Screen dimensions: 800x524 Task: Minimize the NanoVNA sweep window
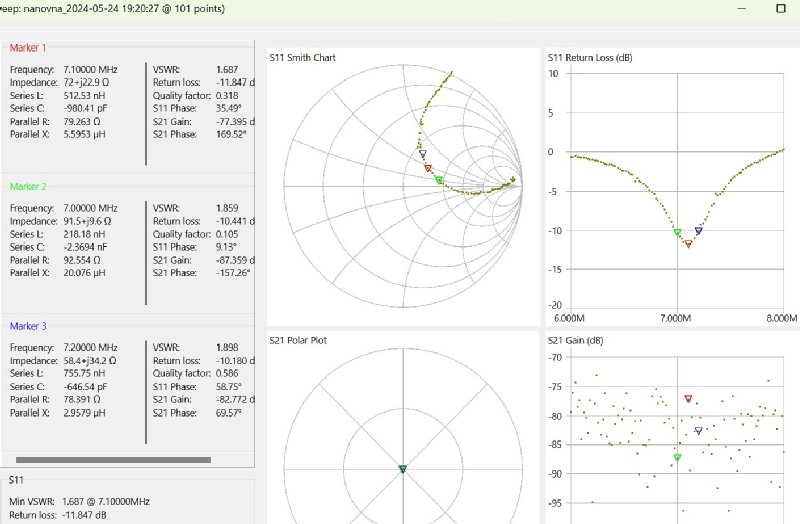[742, 9]
